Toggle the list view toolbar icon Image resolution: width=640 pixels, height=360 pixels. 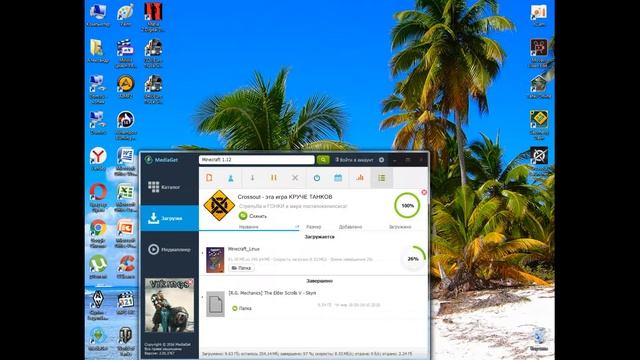click(382, 178)
